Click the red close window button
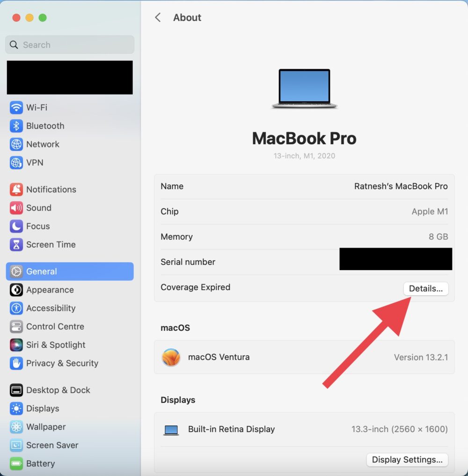468x476 pixels. (x=16, y=18)
